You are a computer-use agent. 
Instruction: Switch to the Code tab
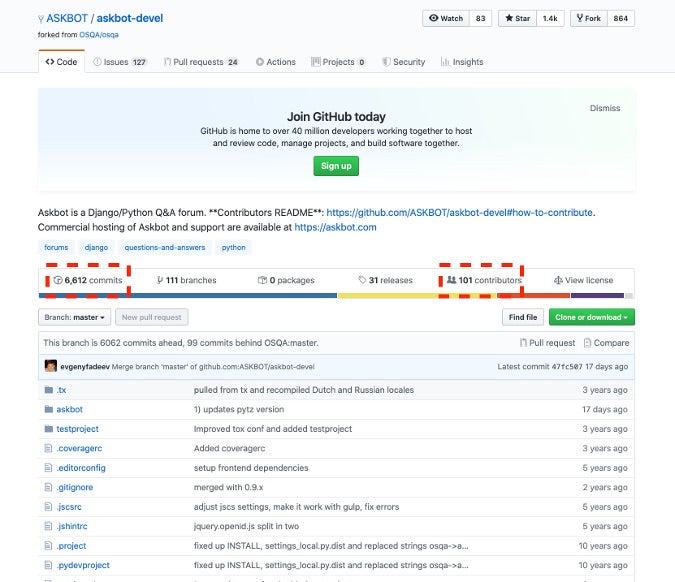tap(61, 62)
